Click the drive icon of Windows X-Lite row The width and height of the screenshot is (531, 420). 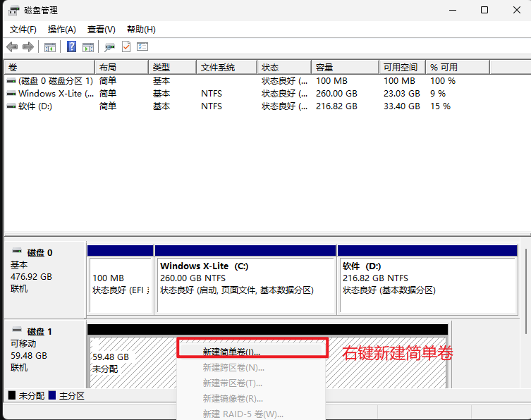point(11,94)
